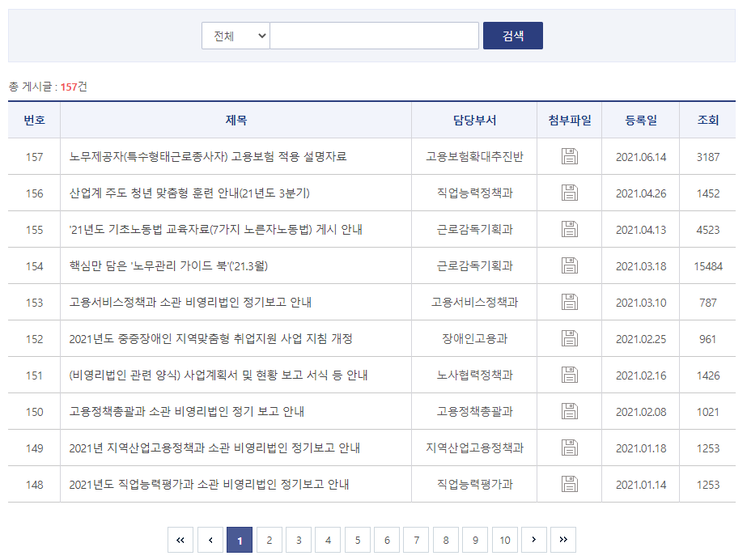
Task: Download attachment for post 148
Action: [569, 484]
